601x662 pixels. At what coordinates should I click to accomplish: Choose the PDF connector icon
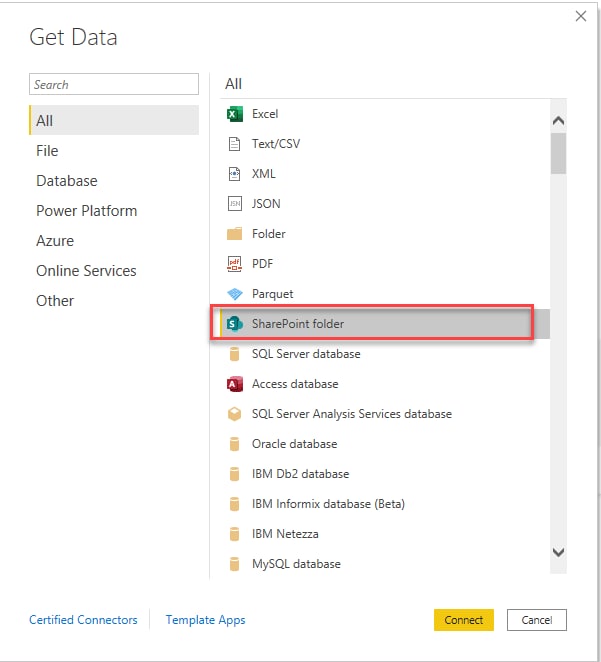tap(235, 264)
